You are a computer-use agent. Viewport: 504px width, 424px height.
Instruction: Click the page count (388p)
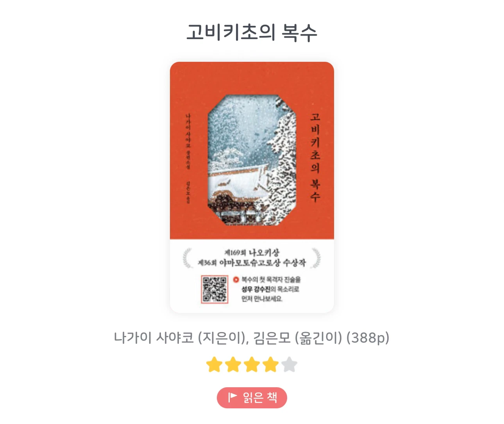368,338
